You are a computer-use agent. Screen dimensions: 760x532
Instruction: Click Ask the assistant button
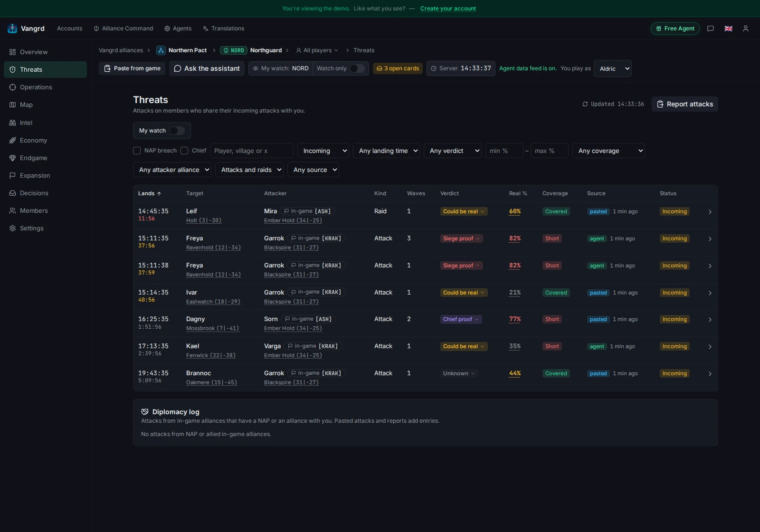(207, 68)
